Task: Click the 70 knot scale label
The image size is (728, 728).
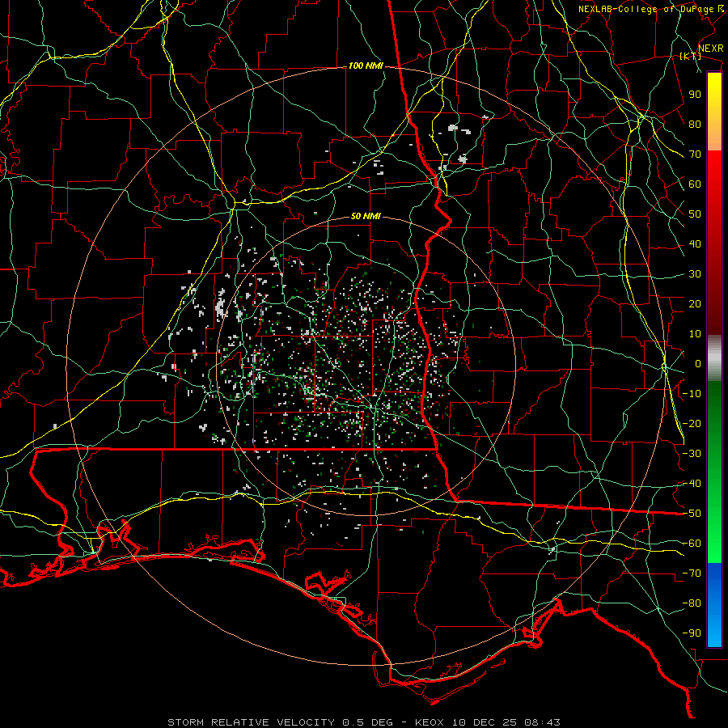Action: [695, 154]
